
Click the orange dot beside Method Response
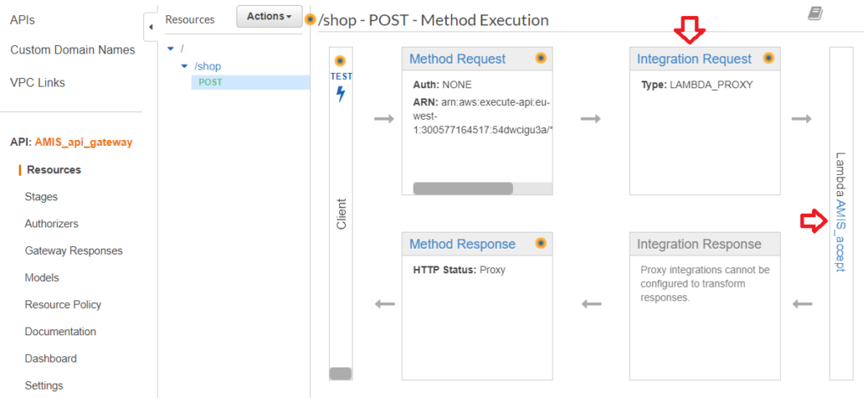coord(541,244)
